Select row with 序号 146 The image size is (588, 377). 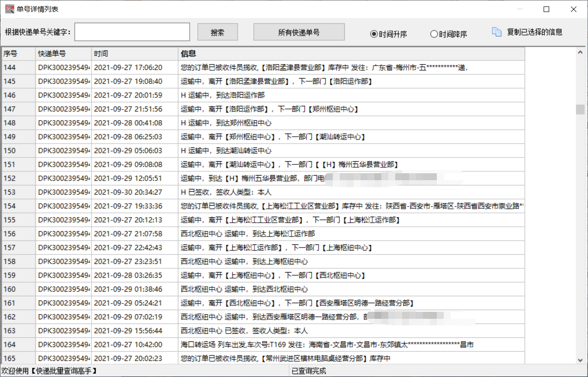click(x=263, y=95)
